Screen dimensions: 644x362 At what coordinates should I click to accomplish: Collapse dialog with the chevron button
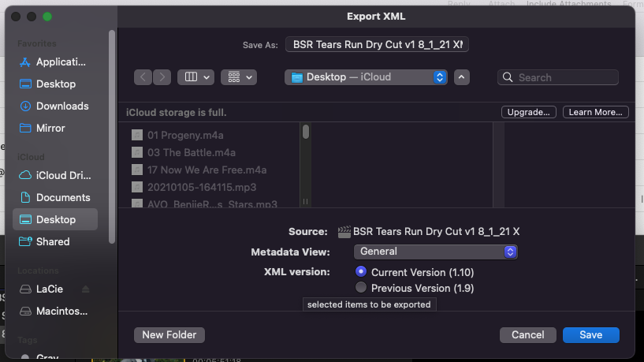coord(462,77)
